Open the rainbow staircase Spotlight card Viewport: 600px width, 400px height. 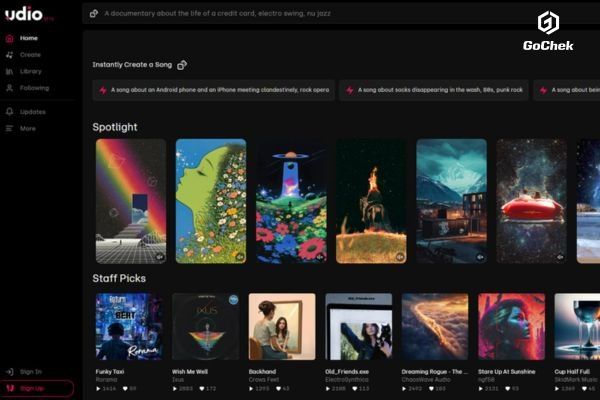click(131, 201)
